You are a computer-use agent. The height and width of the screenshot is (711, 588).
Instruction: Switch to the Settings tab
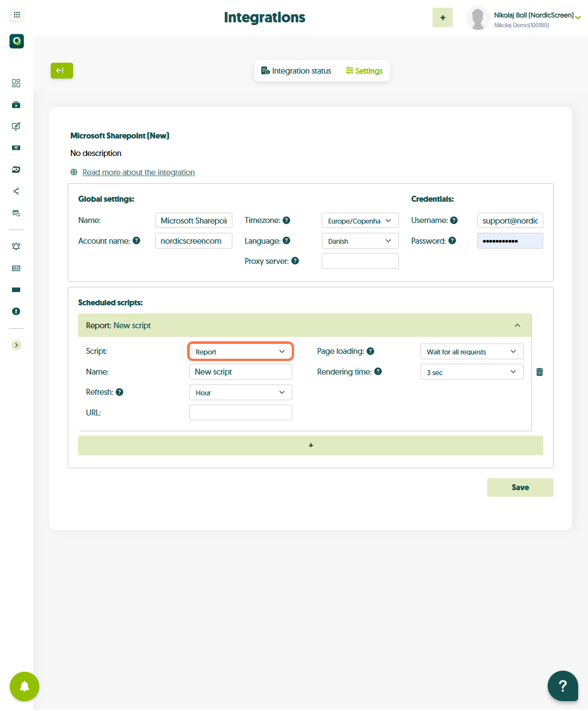[x=364, y=71]
